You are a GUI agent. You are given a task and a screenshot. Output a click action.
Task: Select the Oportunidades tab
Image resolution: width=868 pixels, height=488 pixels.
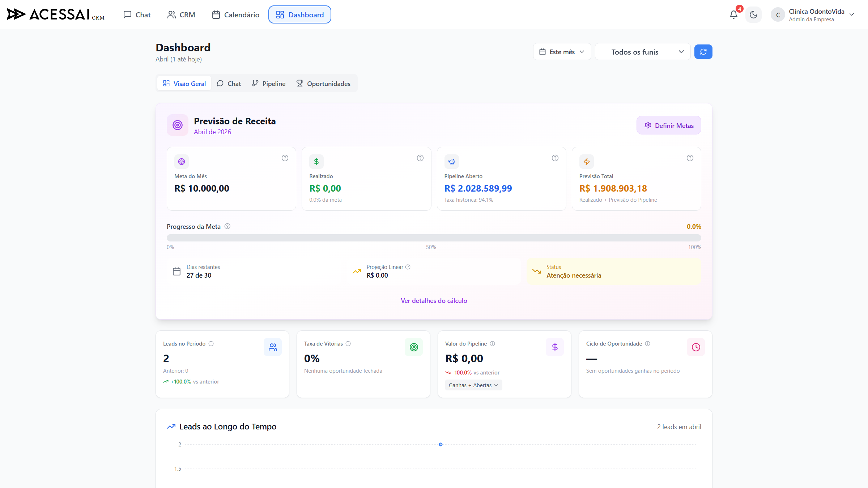[x=324, y=84]
